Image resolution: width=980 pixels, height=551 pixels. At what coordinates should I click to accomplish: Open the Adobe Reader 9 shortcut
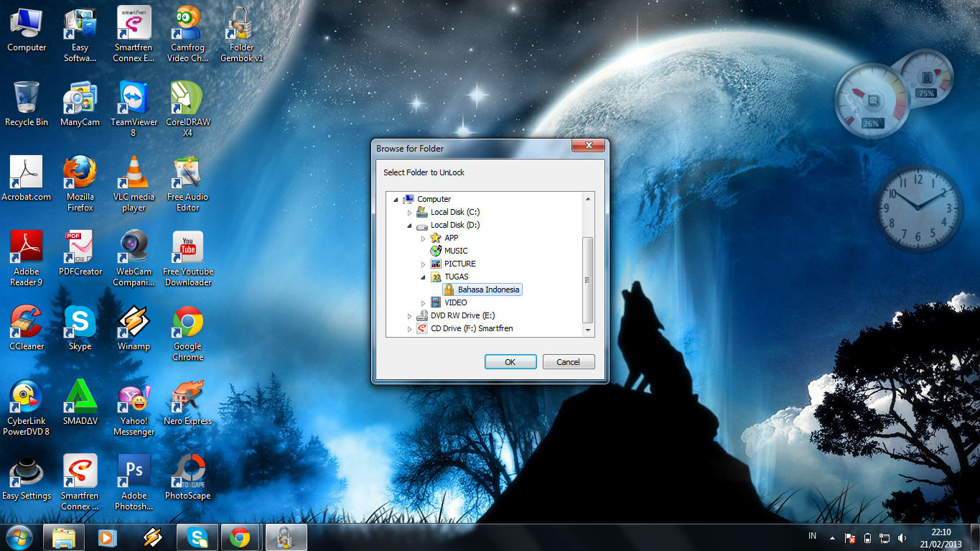coord(27,259)
